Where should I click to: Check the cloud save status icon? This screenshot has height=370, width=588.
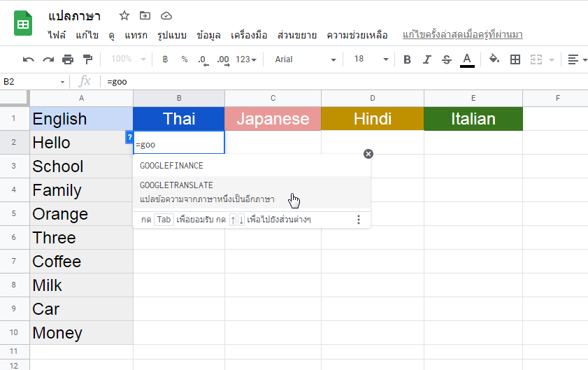[x=166, y=16]
